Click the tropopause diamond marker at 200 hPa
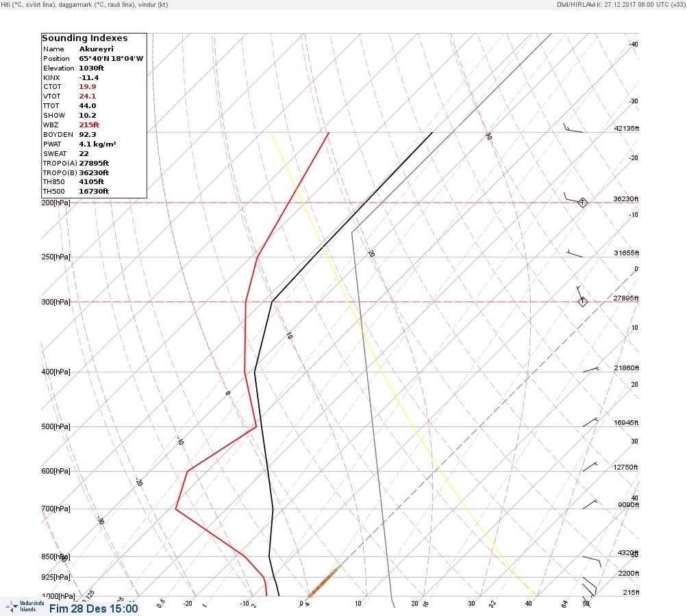 coord(582,203)
